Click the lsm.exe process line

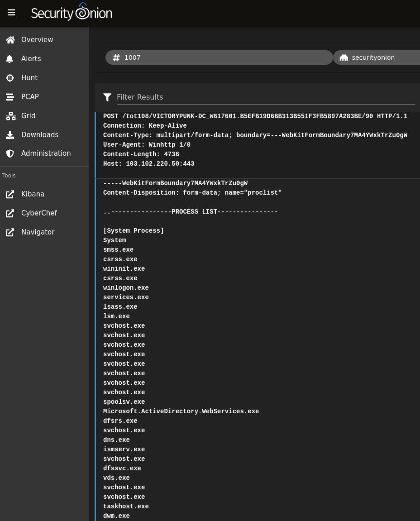pos(116,316)
